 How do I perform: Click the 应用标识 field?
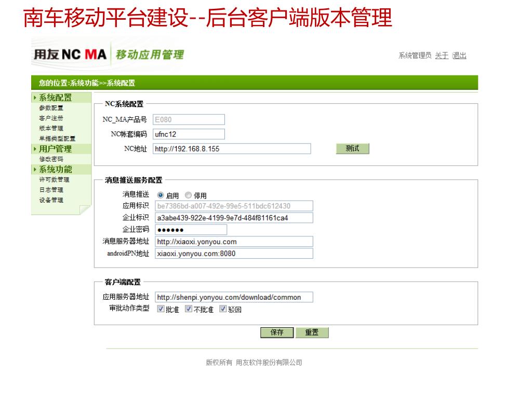tap(234, 206)
